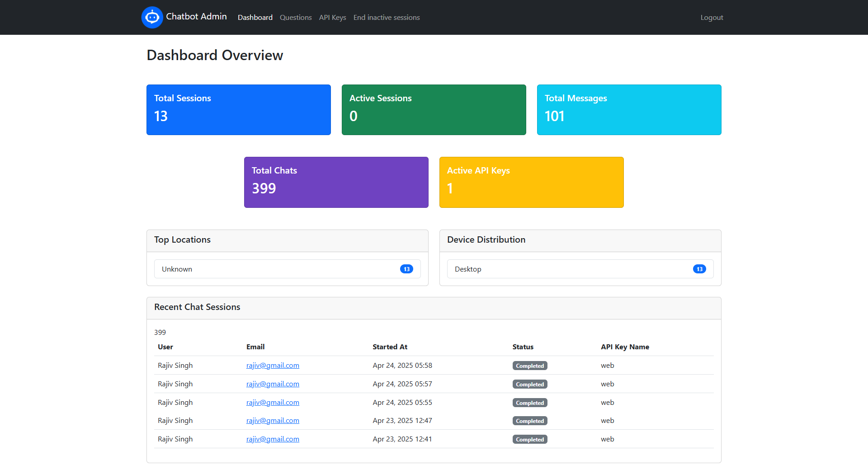Open rajiv@gmail.com link in 05:55 row
This screenshot has height=474, width=868.
tap(273, 402)
